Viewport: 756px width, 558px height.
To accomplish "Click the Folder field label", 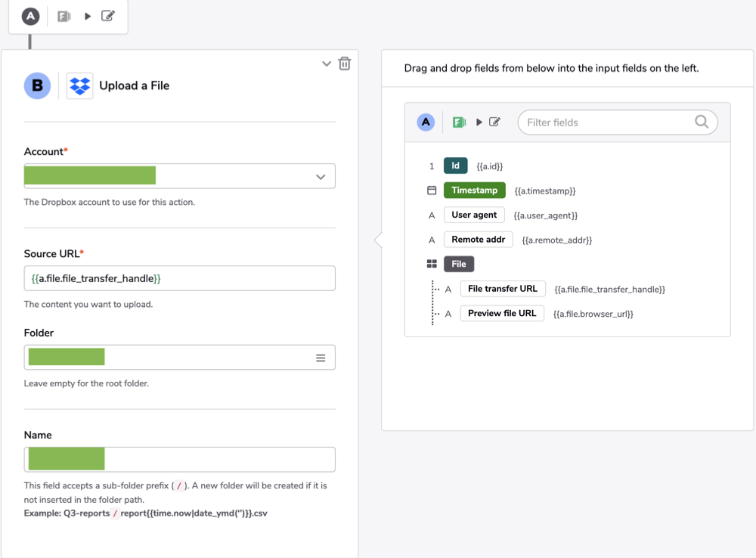I will click(39, 333).
